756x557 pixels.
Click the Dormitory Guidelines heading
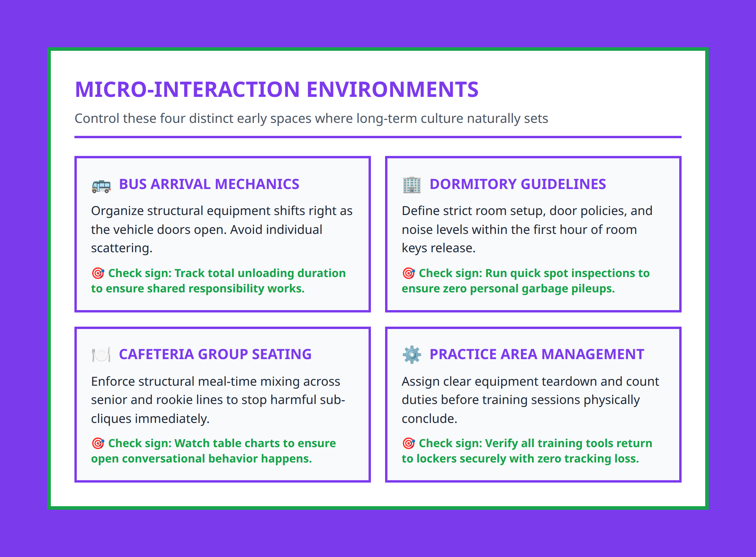(x=518, y=184)
